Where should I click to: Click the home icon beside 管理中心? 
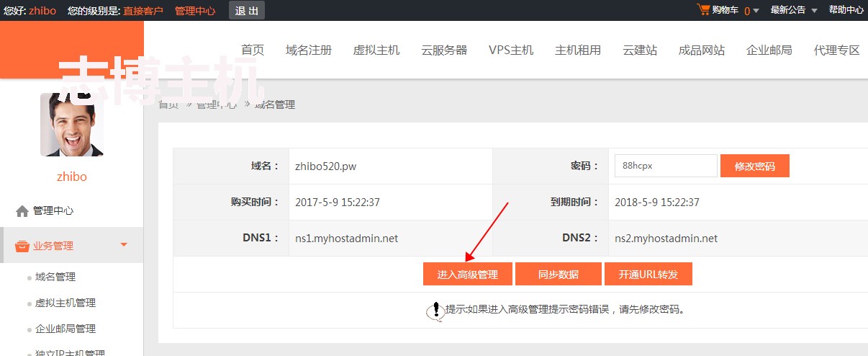pos(22,211)
